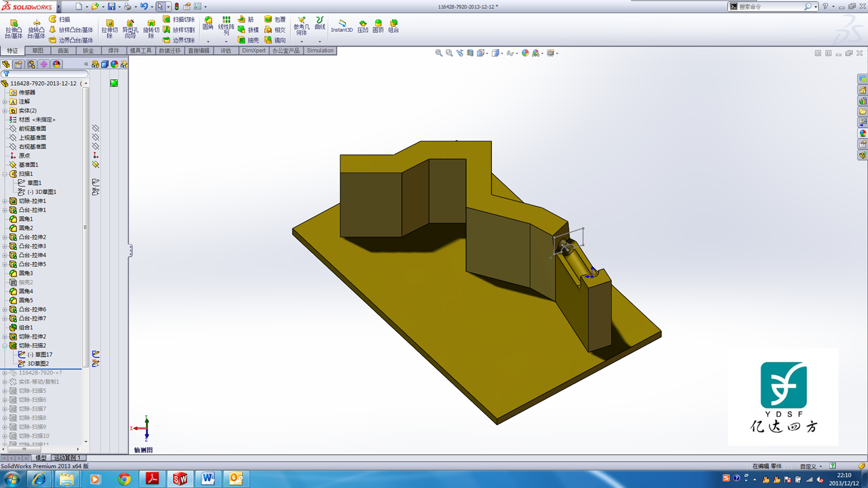Activate the 旋转切除 revolved cut tool
This screenshot has width=868, height=488.
click(151, 29)
